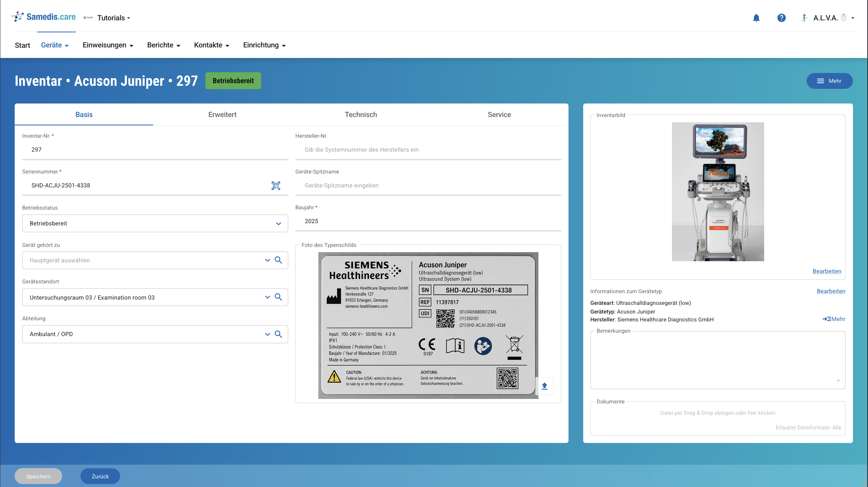Click the Mehr button in header
Screen dimensions: 868x487
tap(830, 81)
